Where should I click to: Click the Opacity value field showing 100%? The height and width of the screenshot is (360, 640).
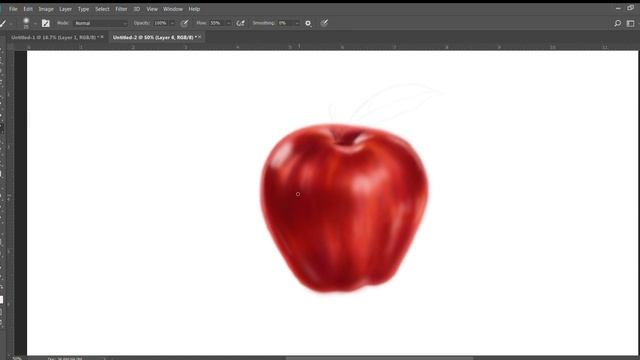pos(160,23)
